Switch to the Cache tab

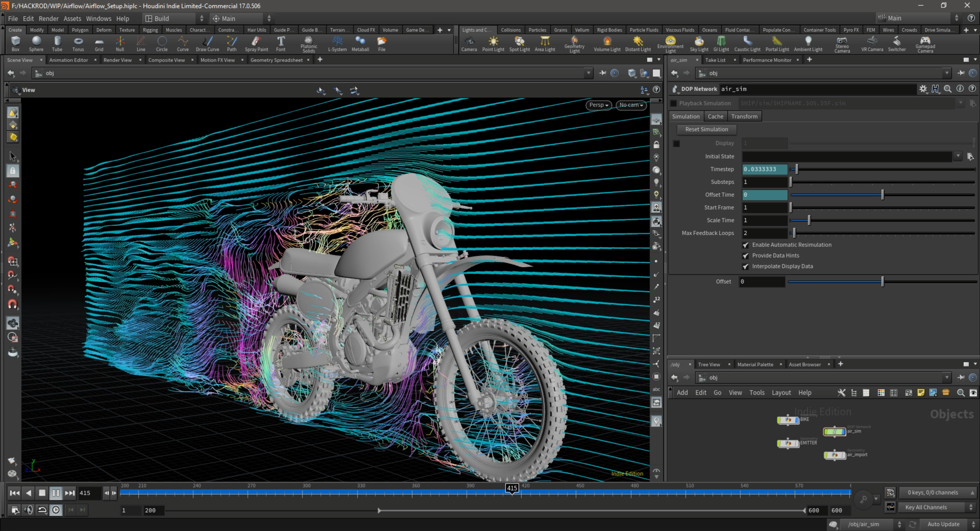(x=715, y=116)
